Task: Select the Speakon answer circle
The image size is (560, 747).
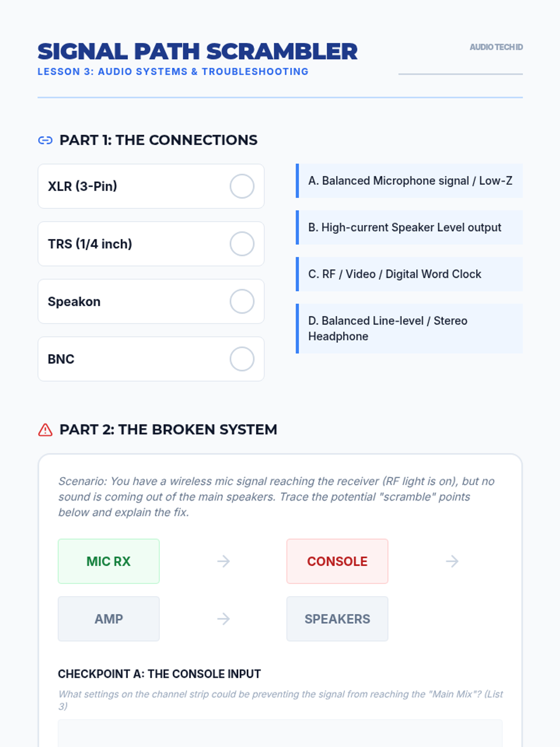Action: tap(242, 302)
